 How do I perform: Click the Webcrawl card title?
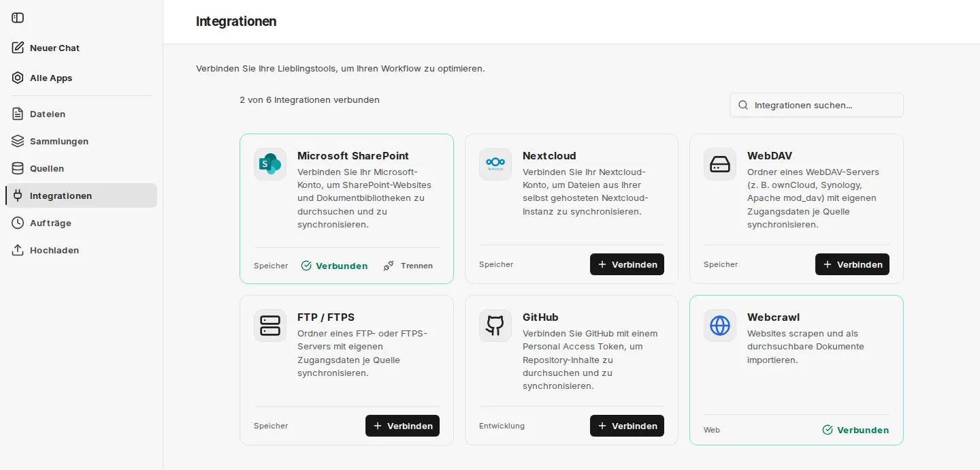click(x=773, y=317)
